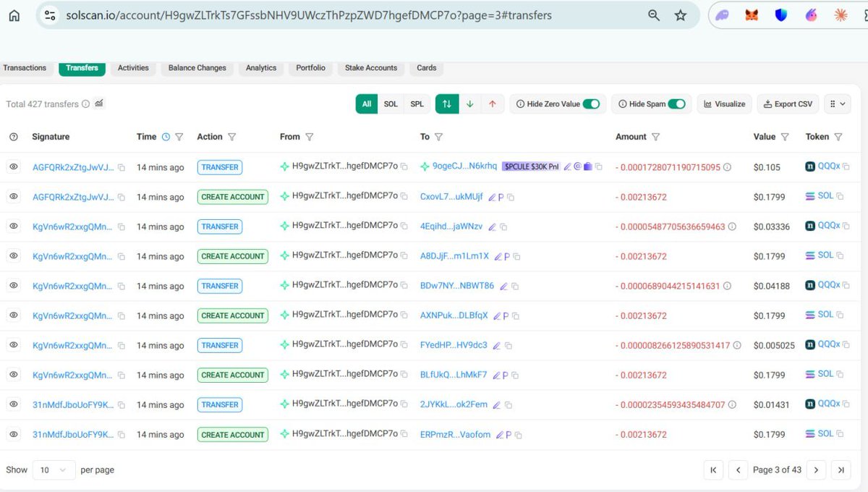Image resolution: width=868 pixels, height=492 pixels.
Task: Copy the signature in the first AGFQRk2xZtgJwVJ row
Action: [122, 167]
